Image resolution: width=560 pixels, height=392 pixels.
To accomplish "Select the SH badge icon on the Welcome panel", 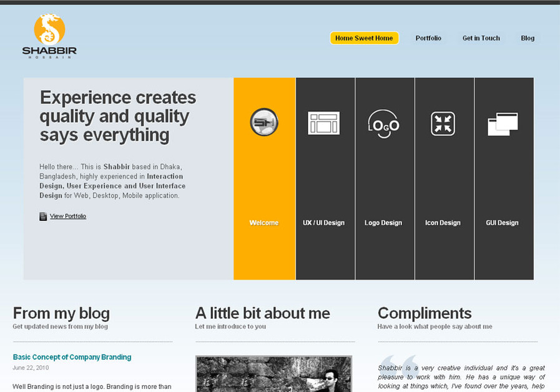I will click(x=264, y=122).
